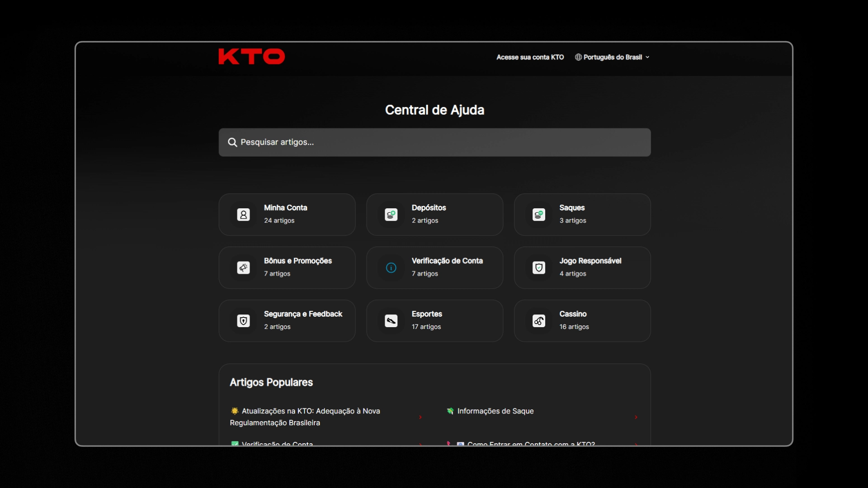Select the Segurança e Feedback shield icon
This screenshot has width=868, height=488.
coord(243,321)
